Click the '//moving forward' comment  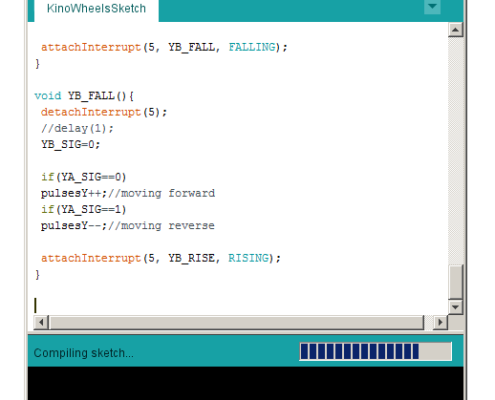(162, 193)
